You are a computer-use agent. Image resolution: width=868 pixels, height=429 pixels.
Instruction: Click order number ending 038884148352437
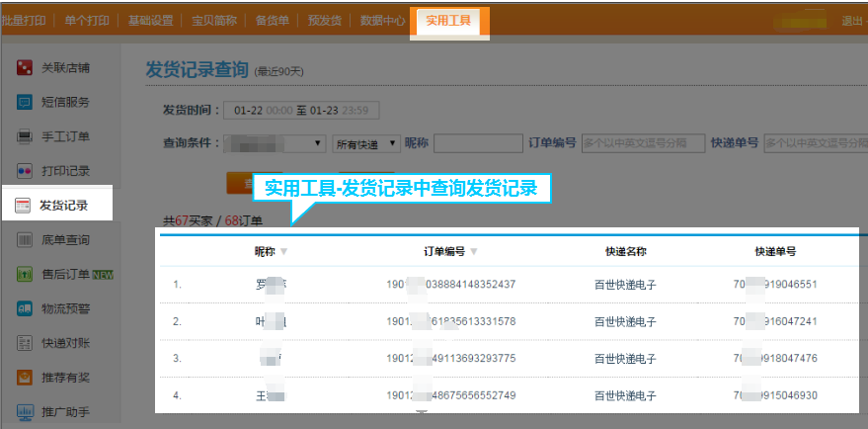[x=451, y=285]
